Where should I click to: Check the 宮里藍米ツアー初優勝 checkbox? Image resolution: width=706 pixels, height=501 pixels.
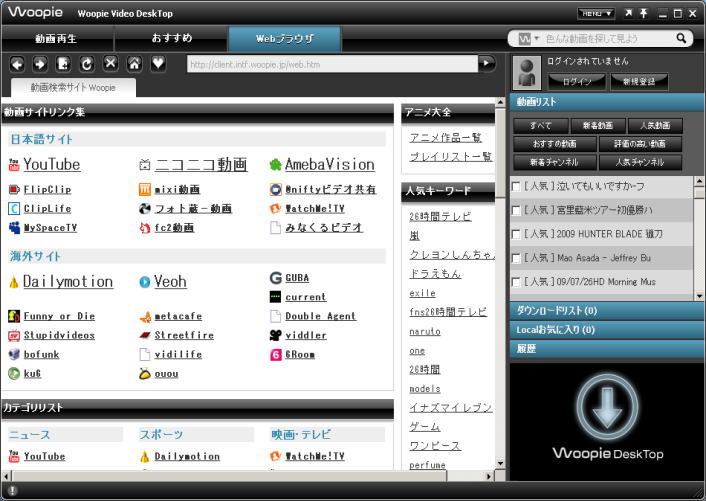516,210
